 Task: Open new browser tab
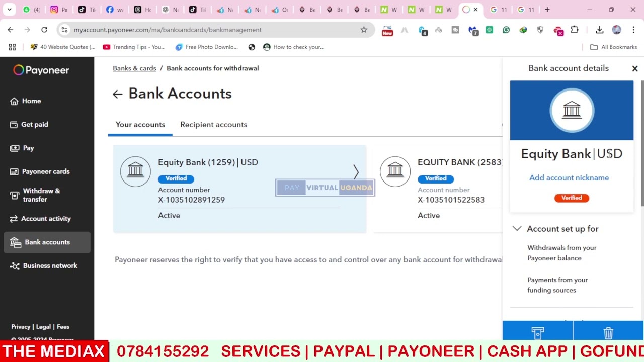tap(547, 10)
